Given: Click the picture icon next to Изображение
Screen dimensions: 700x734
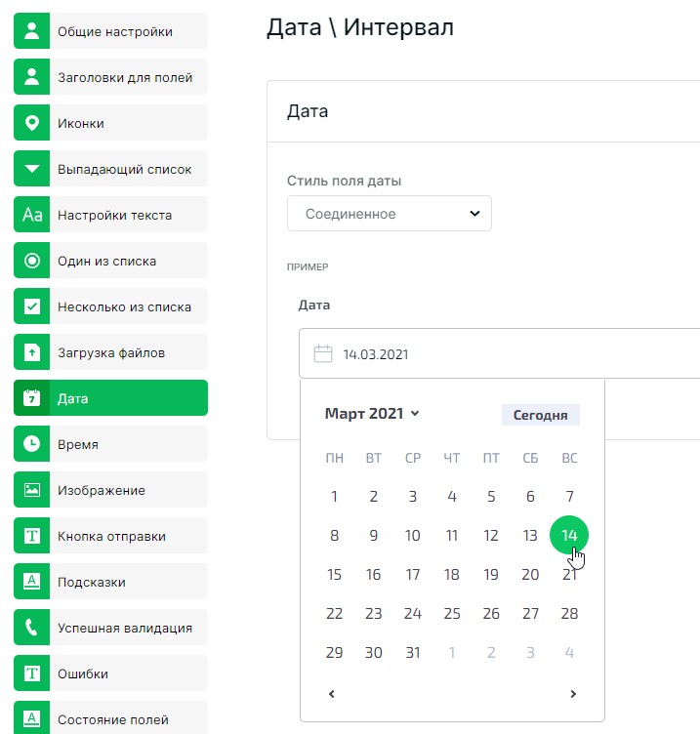Looking at the screenshot, I should click(x=31, y=490).
